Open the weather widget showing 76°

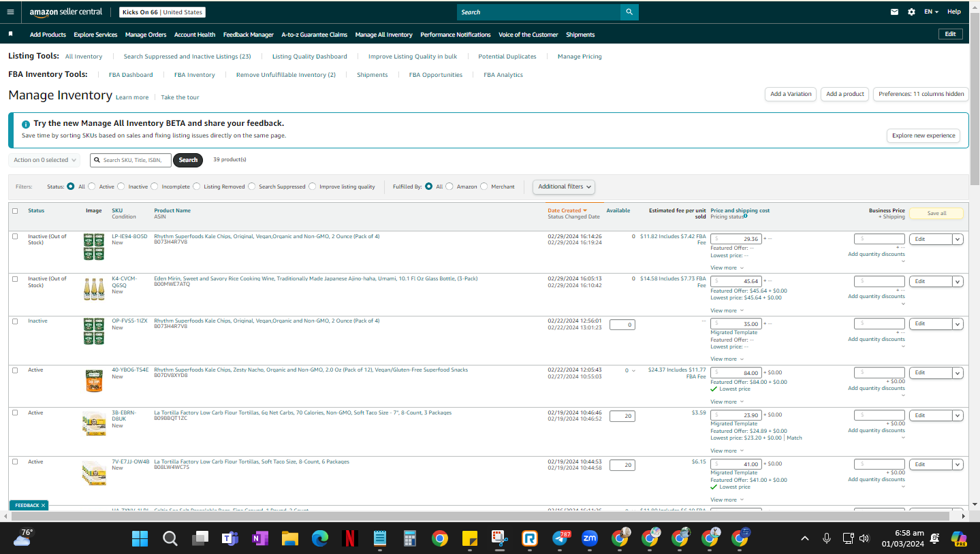pyautogui.click(x=23, y=538)
